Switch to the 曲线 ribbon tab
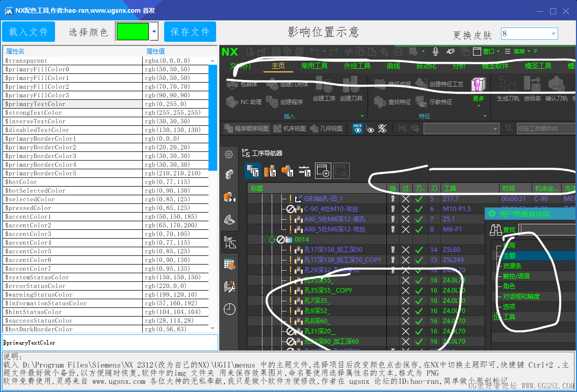The width and height of the screenshot is (577, 392). pyautogui.click(x=394, y=66)
